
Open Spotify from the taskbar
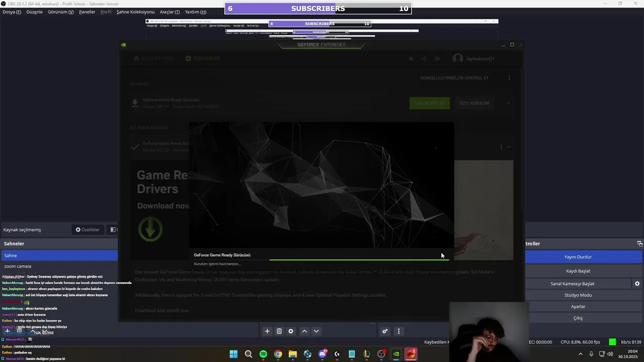[x=263, y=354]
